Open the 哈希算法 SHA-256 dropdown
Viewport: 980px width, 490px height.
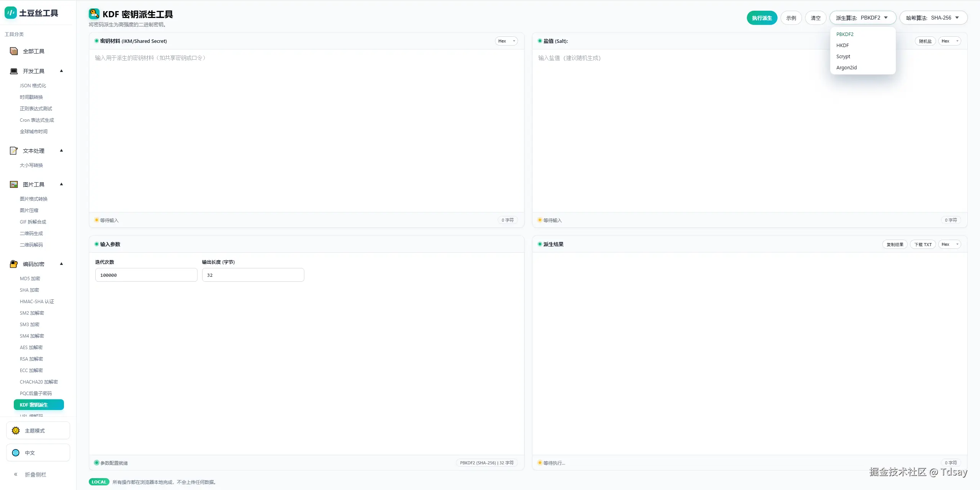[933, 18]
